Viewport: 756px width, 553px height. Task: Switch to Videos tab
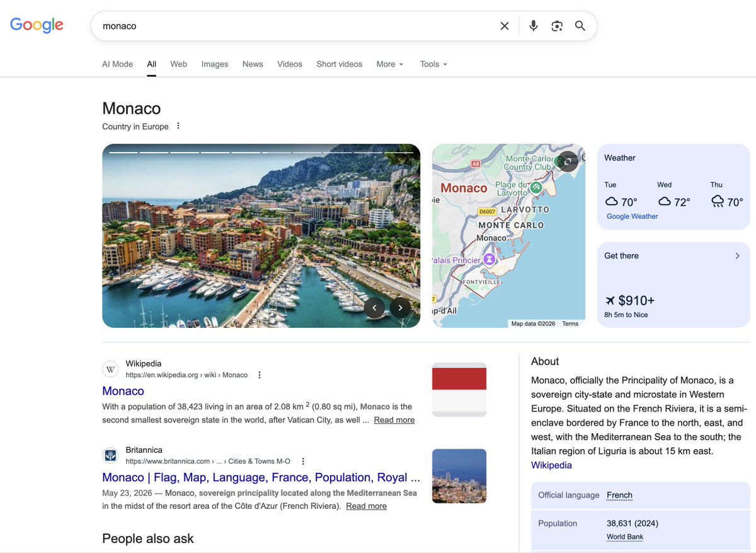tap(290, 64)
